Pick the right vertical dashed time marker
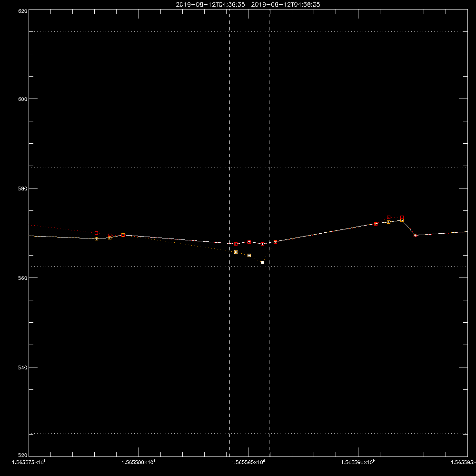The height and width of the screenshot is (476, 476). coord(269,233)
